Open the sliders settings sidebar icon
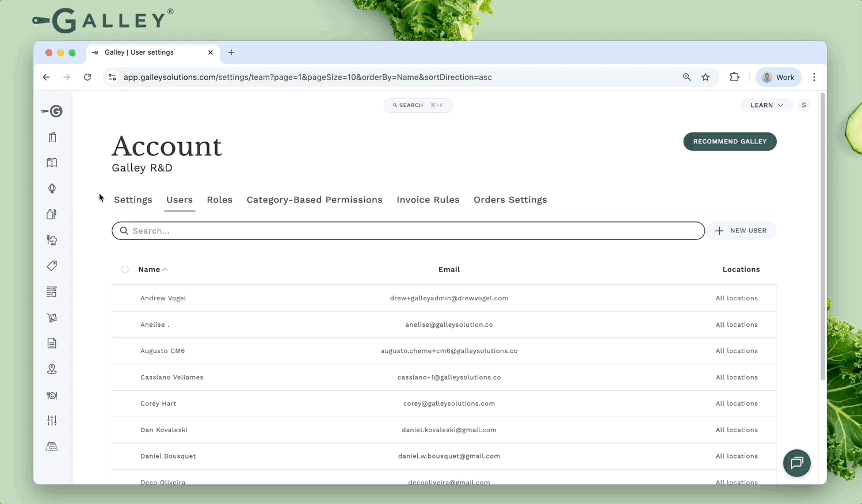862x504 pixels. coord(52,421)
